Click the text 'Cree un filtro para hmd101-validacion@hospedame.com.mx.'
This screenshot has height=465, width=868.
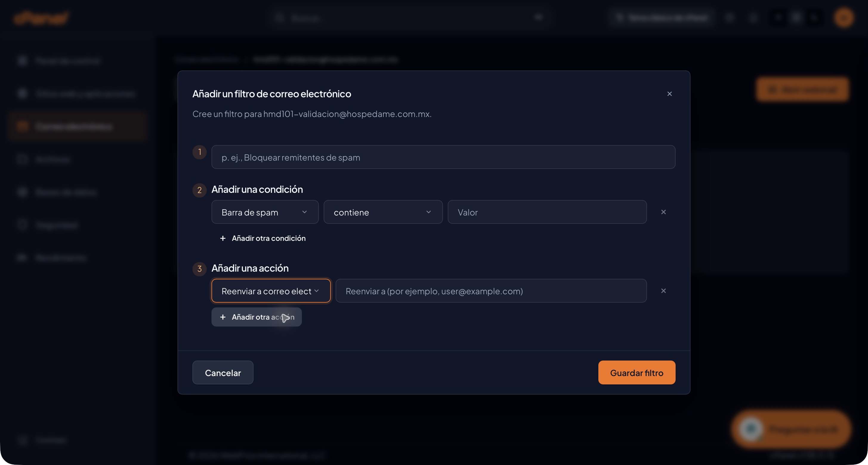pyautogui.click(x=312, y=114)
